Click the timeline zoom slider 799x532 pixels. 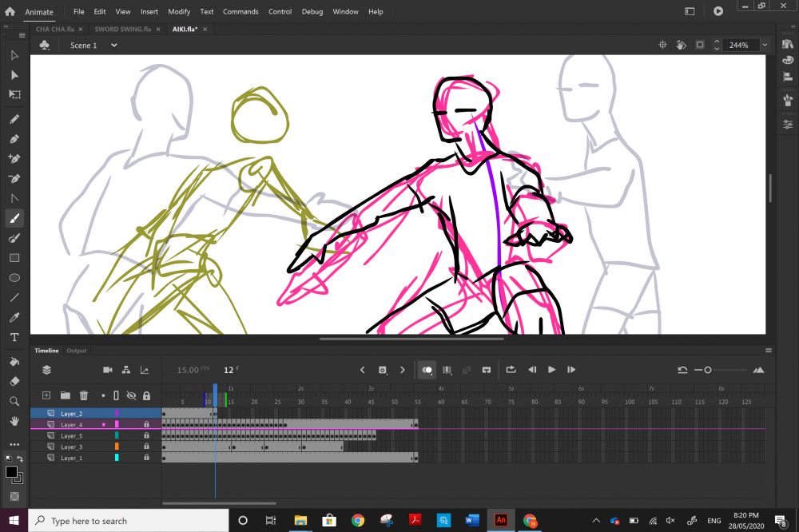point(708,370)
